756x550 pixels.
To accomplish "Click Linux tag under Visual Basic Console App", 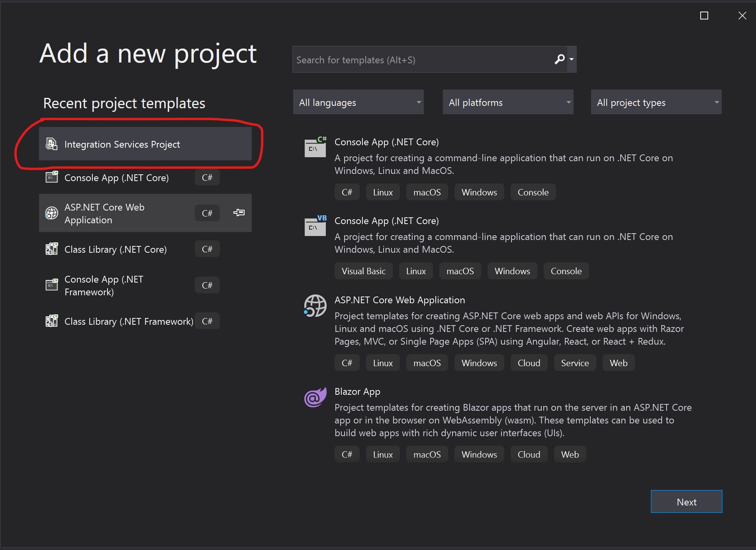I will (416, 271).
